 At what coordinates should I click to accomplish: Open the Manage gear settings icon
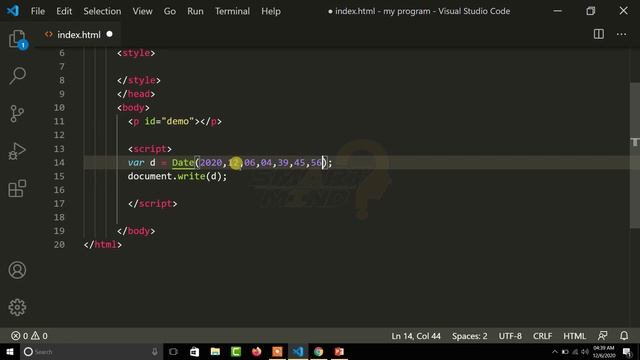(x=17, y=307)
